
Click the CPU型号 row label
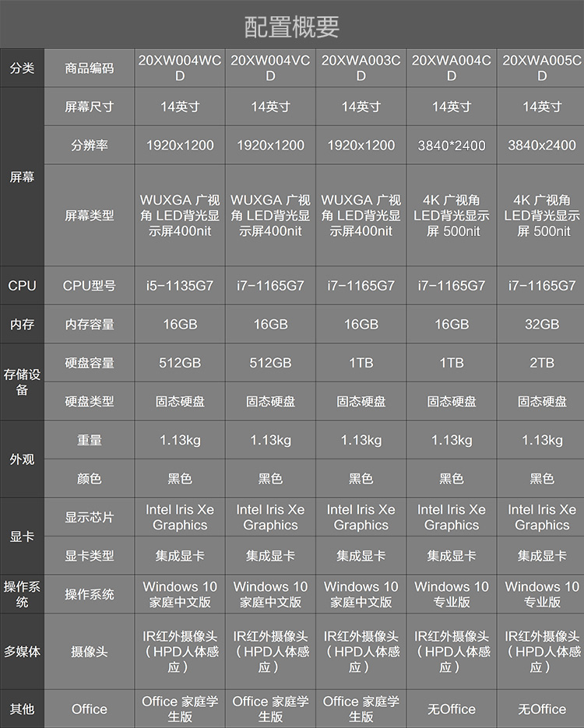(x=89, y=286)
